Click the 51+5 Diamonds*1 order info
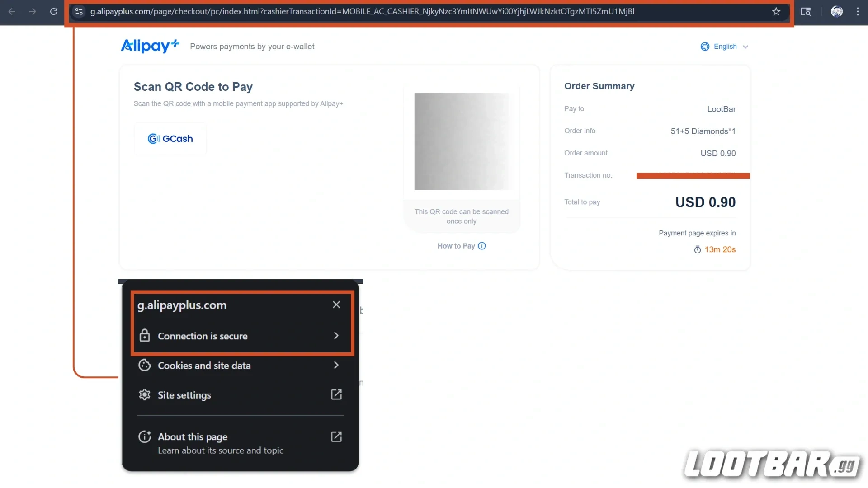Screen dimensions: 868x488 click(x=703, y=131)
